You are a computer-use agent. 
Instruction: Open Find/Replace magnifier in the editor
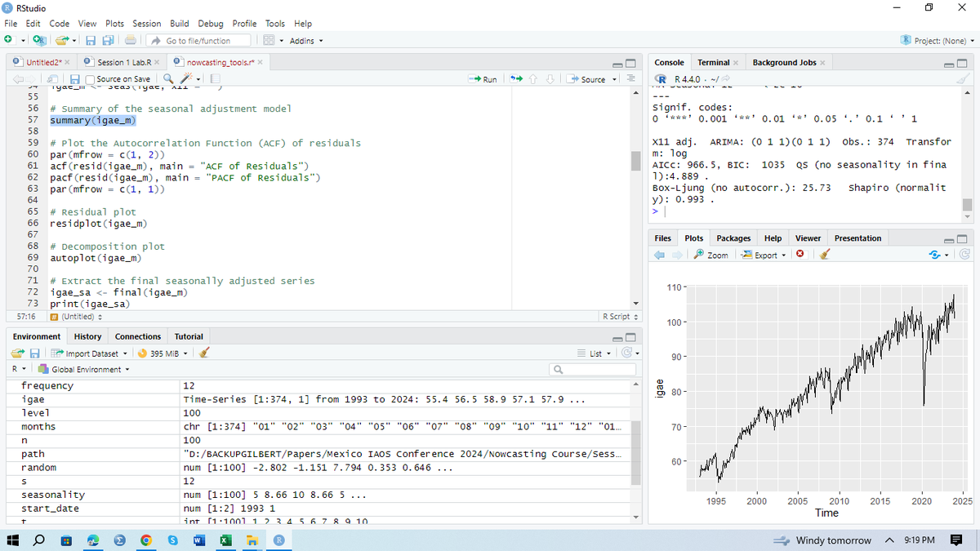click(168, 79)
